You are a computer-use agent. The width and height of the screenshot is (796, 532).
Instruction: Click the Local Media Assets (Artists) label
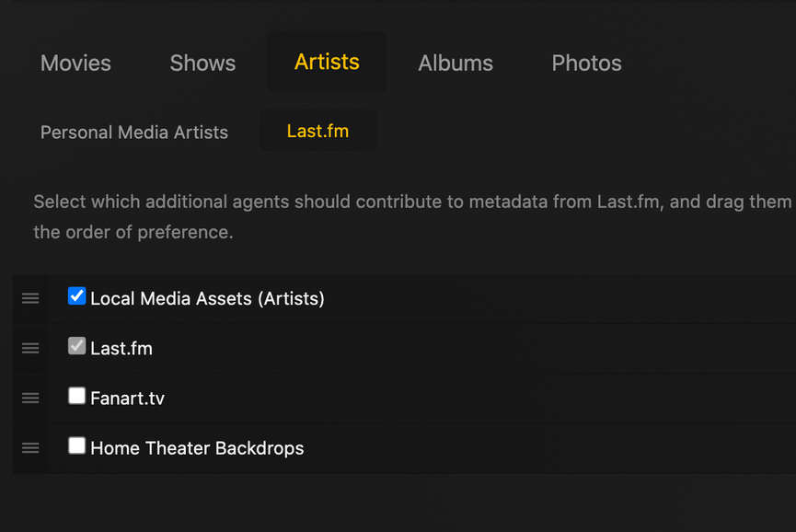pyautogui.click(x=207, y=298)
